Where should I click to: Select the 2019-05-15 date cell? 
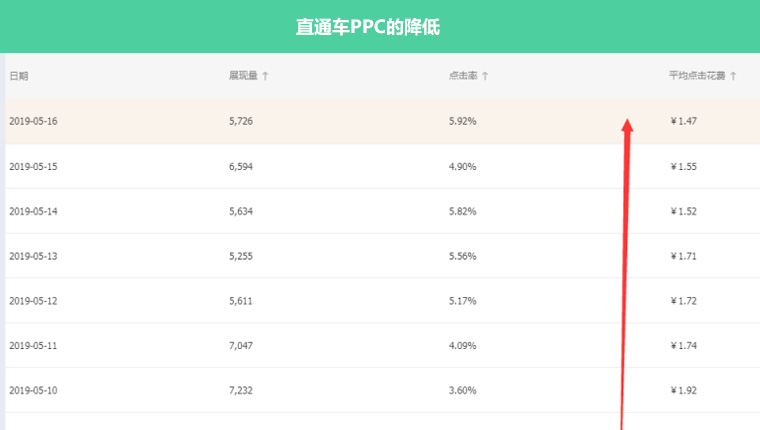[33, 166]
